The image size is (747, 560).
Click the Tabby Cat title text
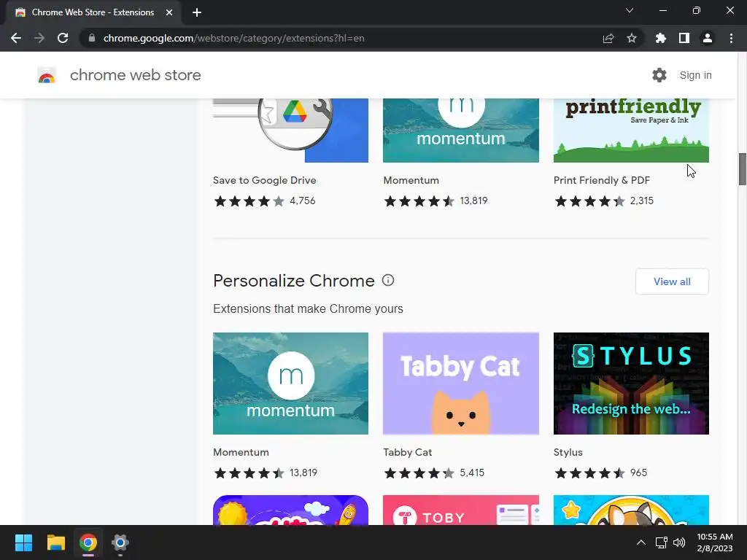tap(407, 452)
